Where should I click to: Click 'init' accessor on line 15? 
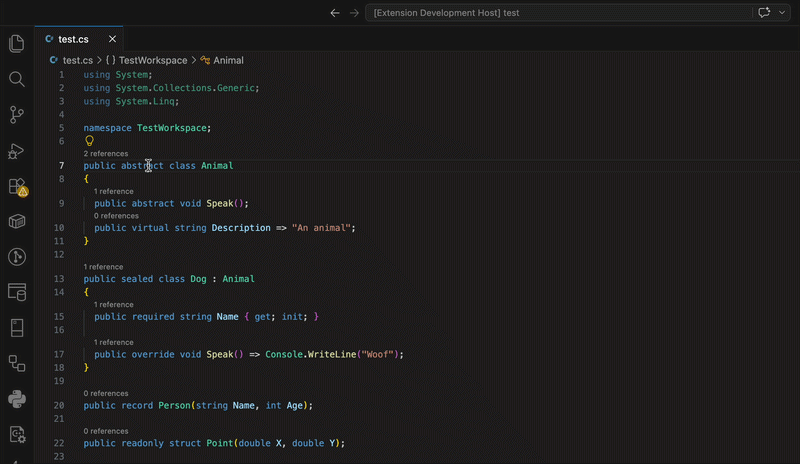pos(292,316)
